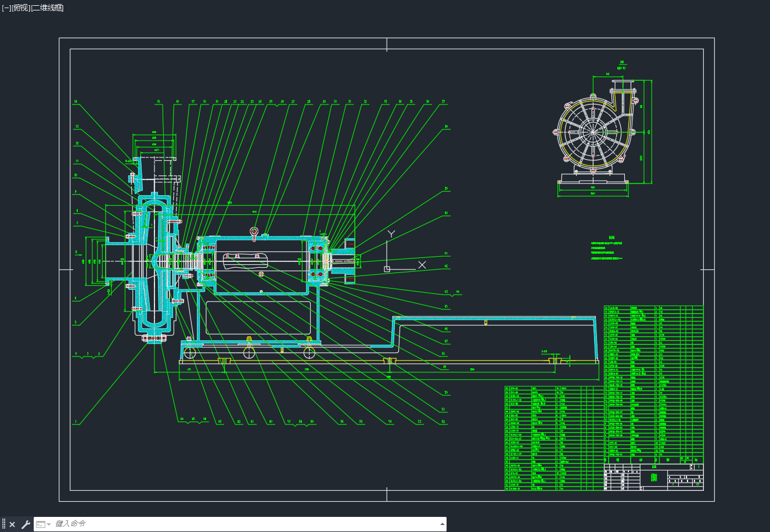Expand command history with the up arrow
This screenshot has height=532, width=770.
coord(442,524)
